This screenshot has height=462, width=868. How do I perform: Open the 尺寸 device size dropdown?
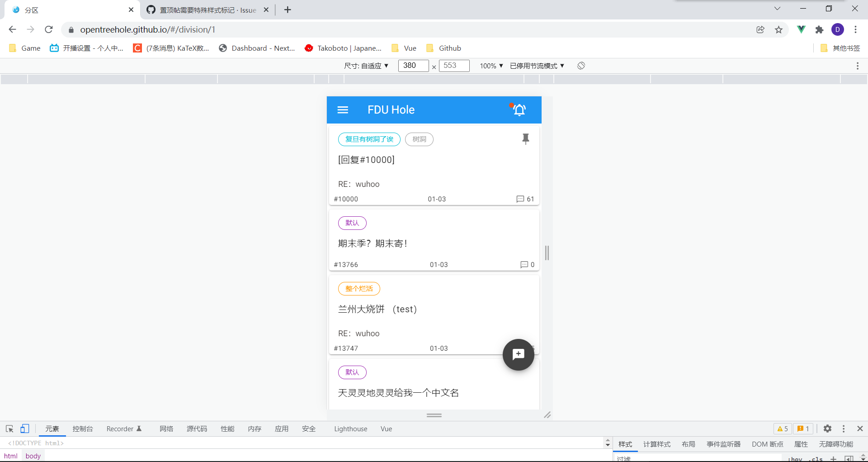click(x=367, y=66)
